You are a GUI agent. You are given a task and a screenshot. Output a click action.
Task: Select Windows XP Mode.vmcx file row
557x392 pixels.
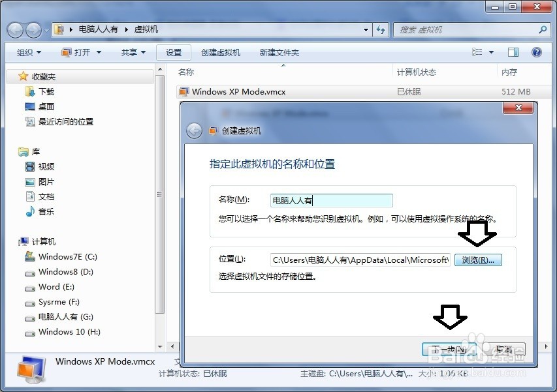pos(362,92)
